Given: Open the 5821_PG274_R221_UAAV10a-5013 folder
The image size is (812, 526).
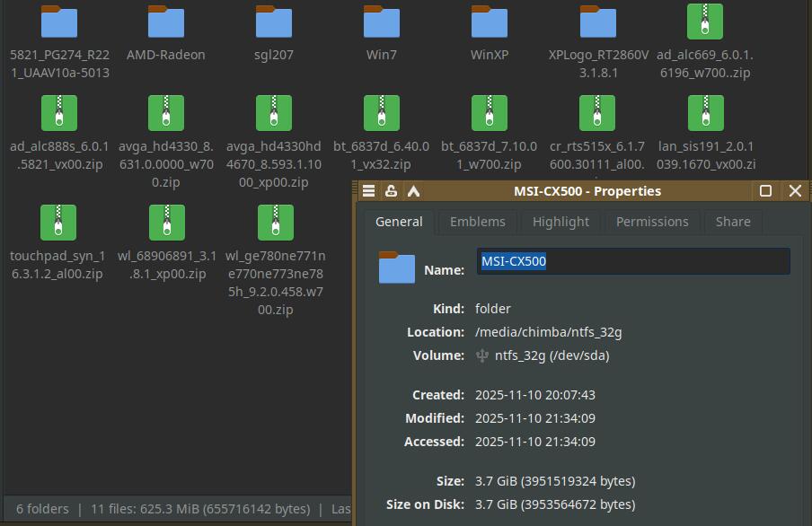Looking at the screenshot, I should click(x=59, y=22).
